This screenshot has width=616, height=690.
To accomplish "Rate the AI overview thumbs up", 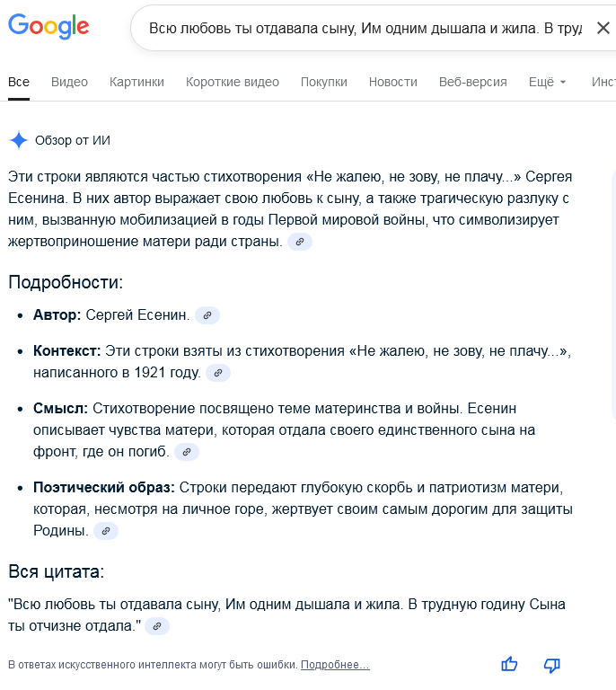I will tap(510, 664).
